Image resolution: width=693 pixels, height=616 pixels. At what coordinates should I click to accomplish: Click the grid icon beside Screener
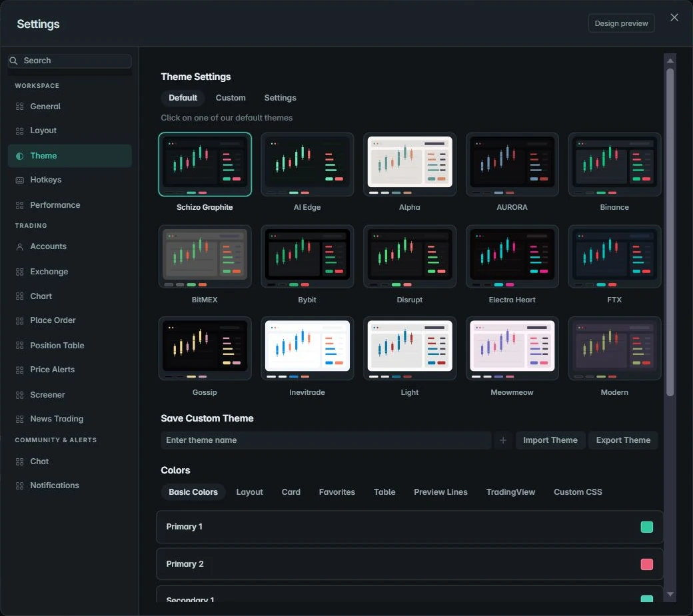coord(19,395)
